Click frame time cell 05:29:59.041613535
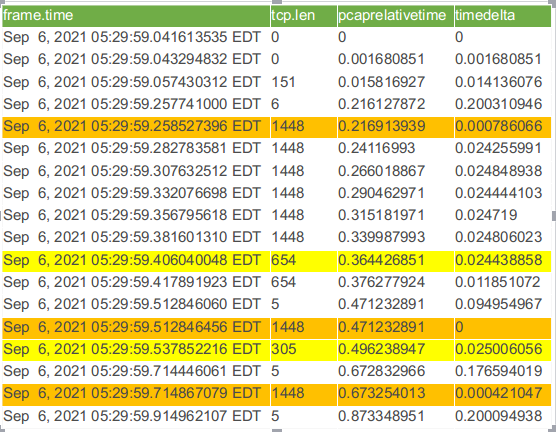Image resolution: width=556 pixels, height=432 pixels. (x=136, y=37)
